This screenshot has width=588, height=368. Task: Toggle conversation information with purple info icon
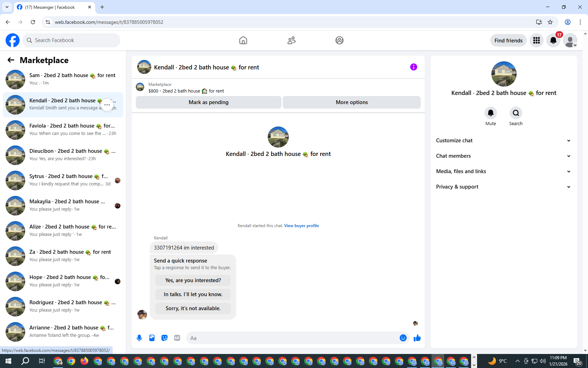point(414,67)
